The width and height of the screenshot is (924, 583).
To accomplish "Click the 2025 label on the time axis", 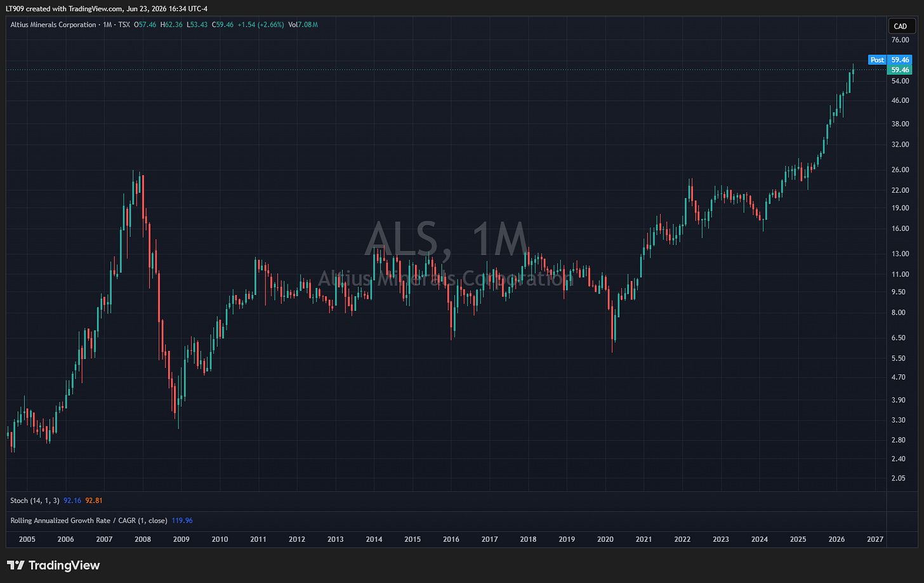I will point(798,539).
